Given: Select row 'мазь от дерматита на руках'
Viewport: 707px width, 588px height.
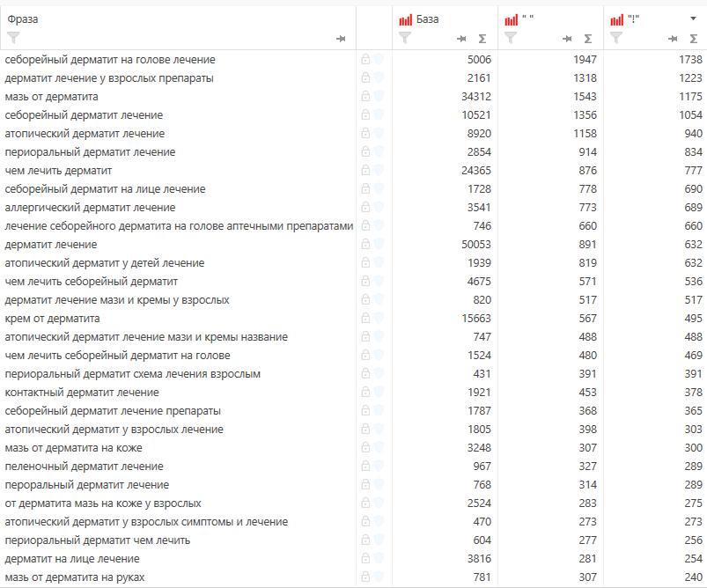Looking at the screenshot, I should (x=74, y=577).
